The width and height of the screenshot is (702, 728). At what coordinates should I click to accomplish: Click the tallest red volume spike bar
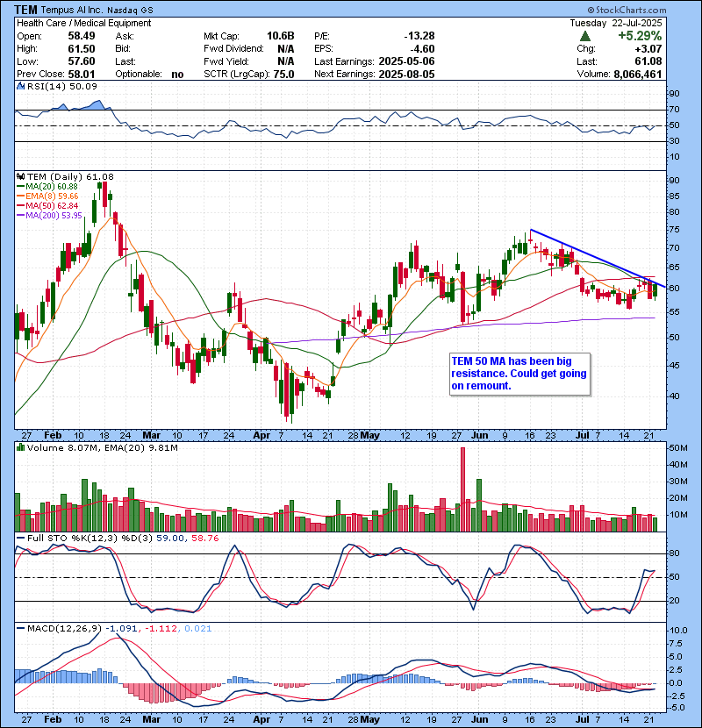tap(462, 489)
